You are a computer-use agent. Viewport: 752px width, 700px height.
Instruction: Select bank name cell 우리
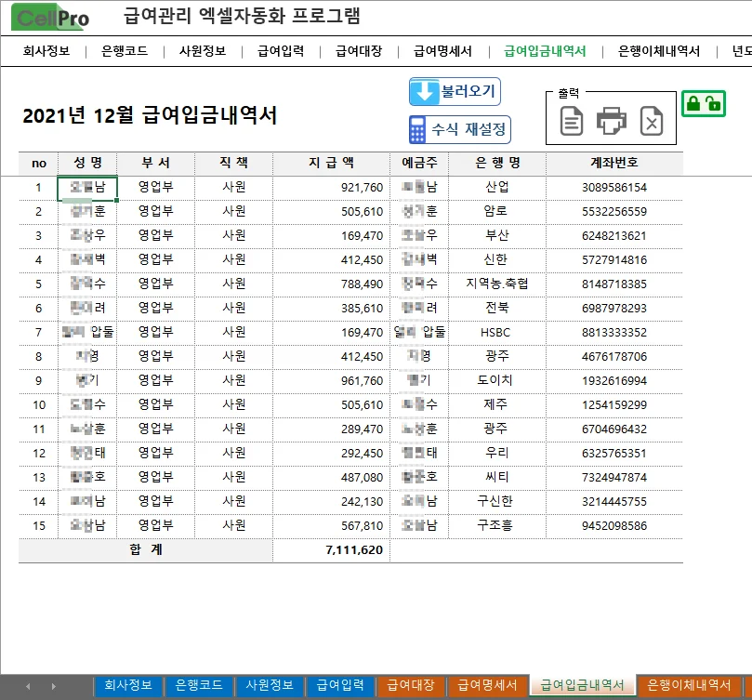click(497, 454)
